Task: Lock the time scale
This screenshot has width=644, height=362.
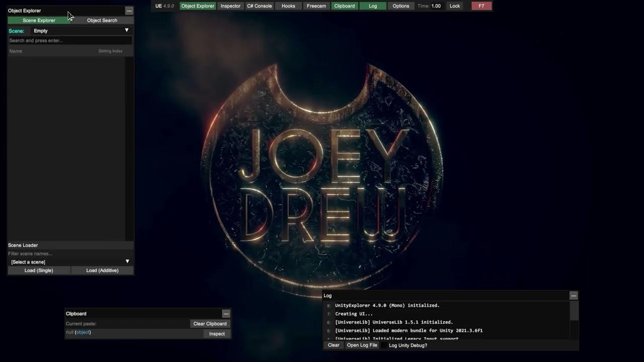Action: [455, 6]
